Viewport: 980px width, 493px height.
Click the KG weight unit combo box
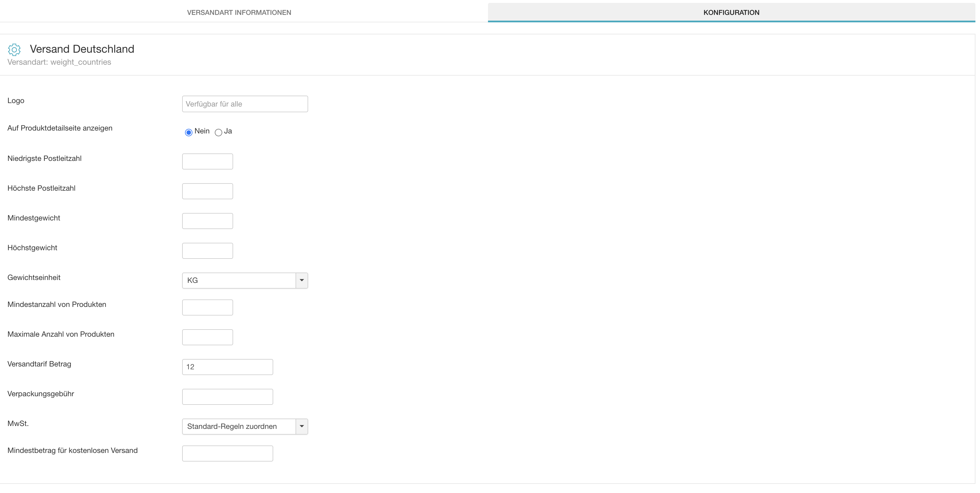coord(239,280)
